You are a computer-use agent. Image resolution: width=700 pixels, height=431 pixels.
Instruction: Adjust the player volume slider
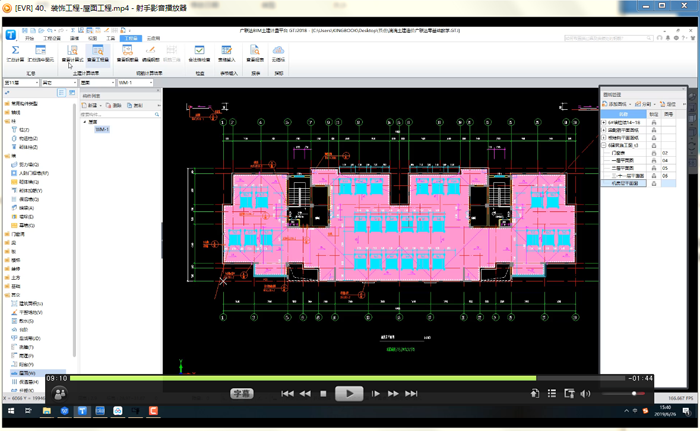[624, 393]
